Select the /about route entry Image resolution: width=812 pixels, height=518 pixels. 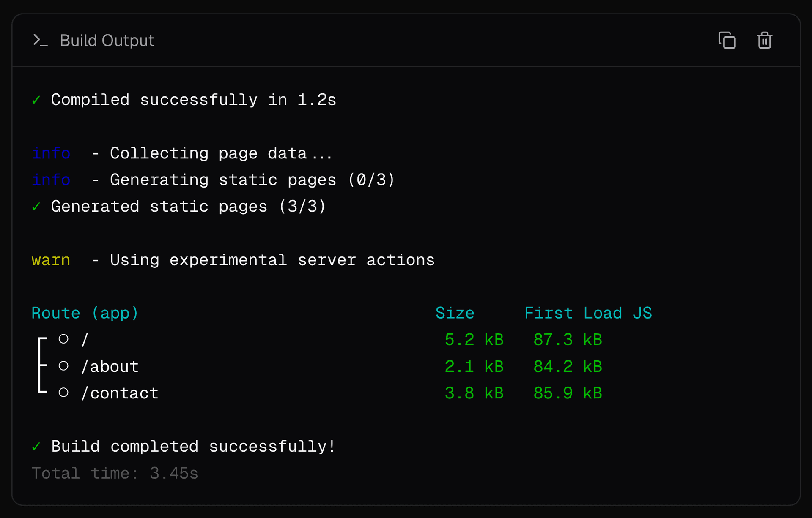coord(110,367)
